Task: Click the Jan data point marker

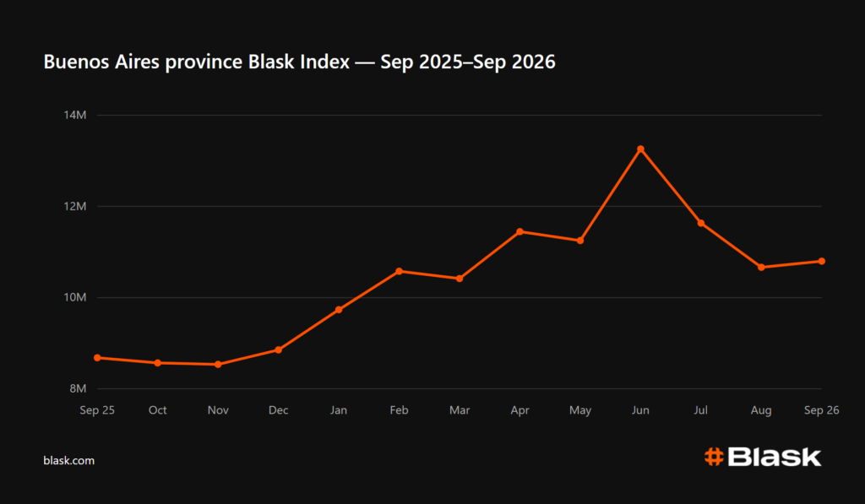Action: pos(339,310)
